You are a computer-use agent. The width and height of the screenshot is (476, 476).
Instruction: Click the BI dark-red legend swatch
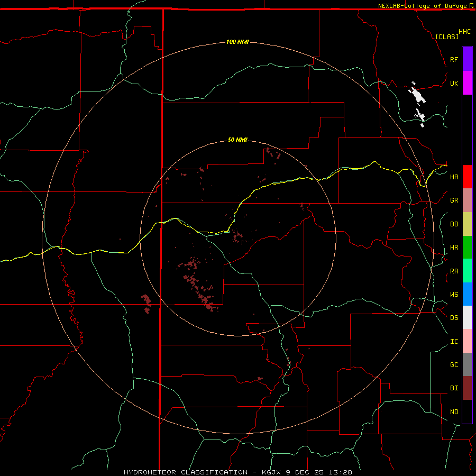click(x=467, y=388)
